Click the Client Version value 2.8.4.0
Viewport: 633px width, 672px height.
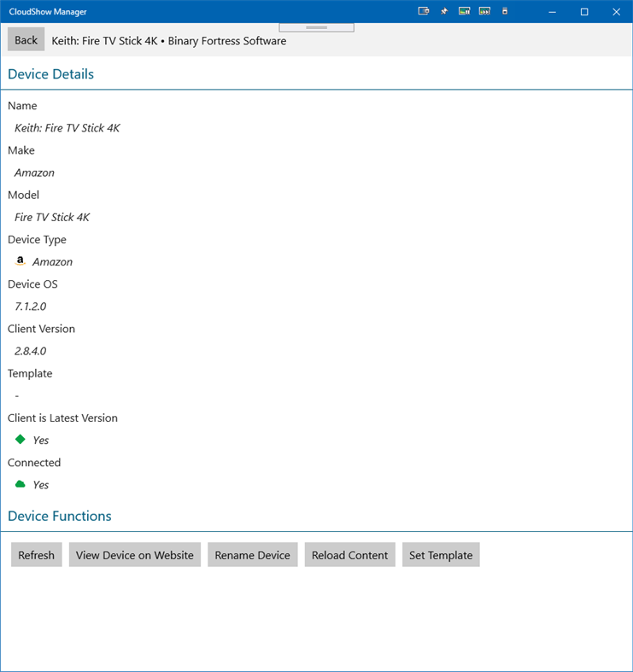point(31,351)
